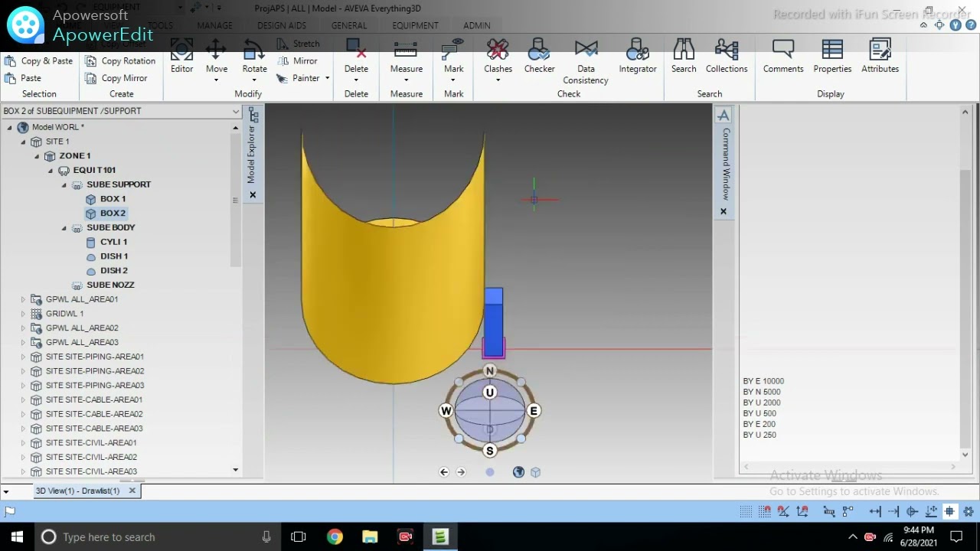Open the Comments display
Viewport: 980px width, 551px height.
783,57
